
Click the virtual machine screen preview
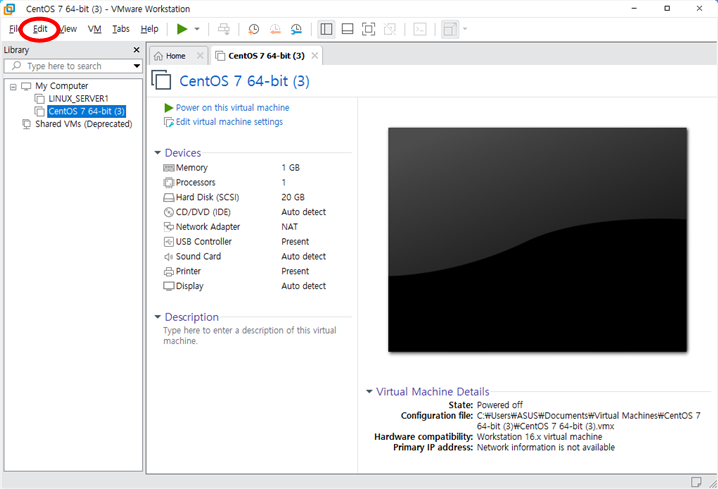537,240
